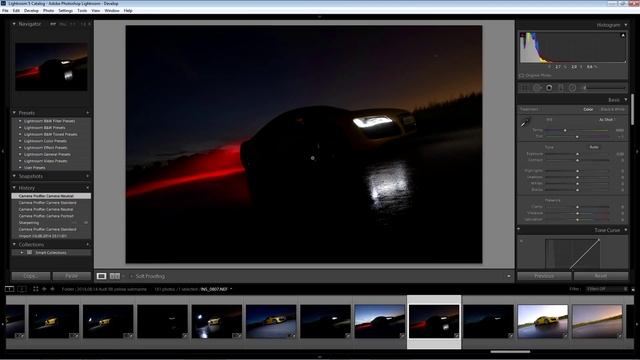Adjust the Temp slider handle

(565, 130)
